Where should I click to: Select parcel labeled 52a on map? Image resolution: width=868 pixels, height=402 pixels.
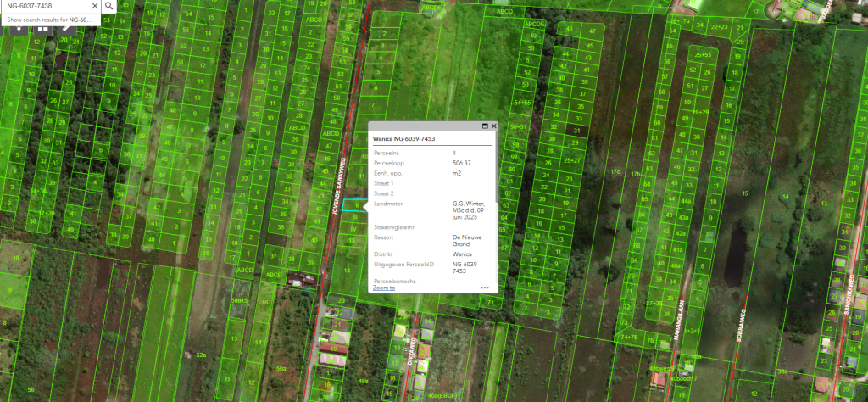pyautogui.click(x=201, y=354)
